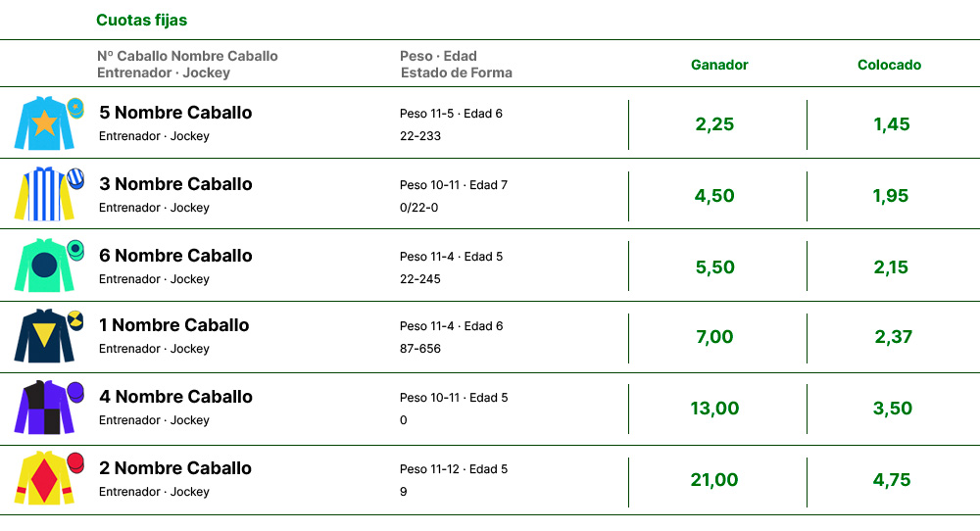Open the Cuotas fijas tab
The width and height of the screenshot is (980, 531).
tap(141, 20)
